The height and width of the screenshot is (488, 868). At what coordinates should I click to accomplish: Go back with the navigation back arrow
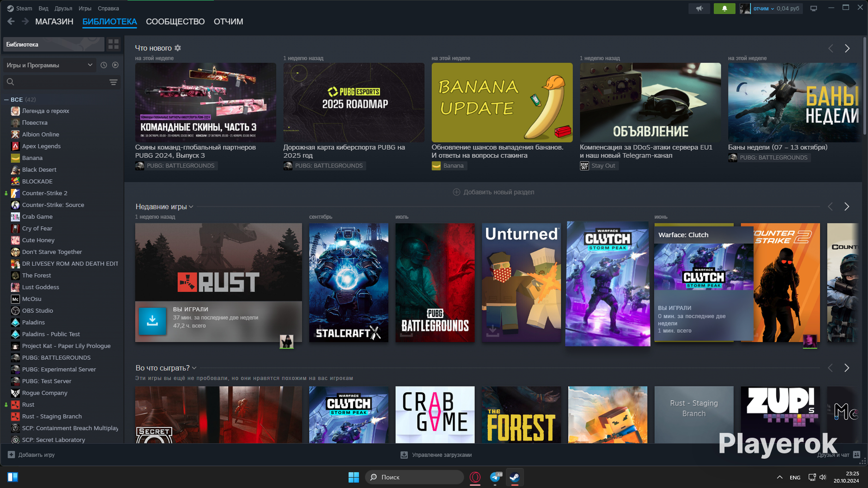coord(11,21)
